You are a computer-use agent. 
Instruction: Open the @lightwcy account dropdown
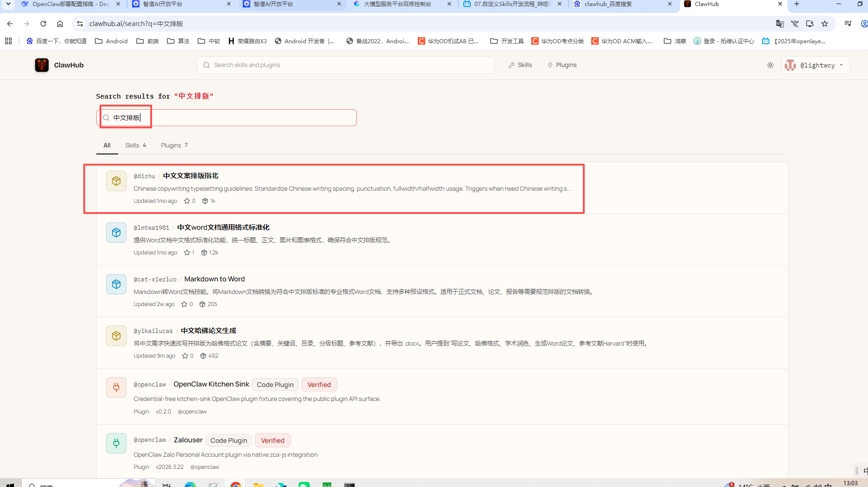[816, 65]
